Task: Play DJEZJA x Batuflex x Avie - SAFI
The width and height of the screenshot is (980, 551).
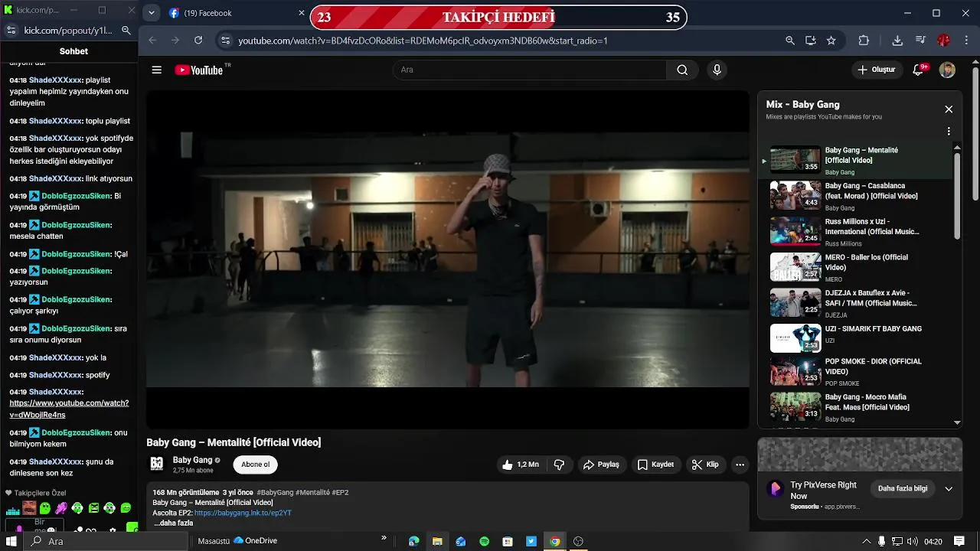Action: (x=856, y=304)
